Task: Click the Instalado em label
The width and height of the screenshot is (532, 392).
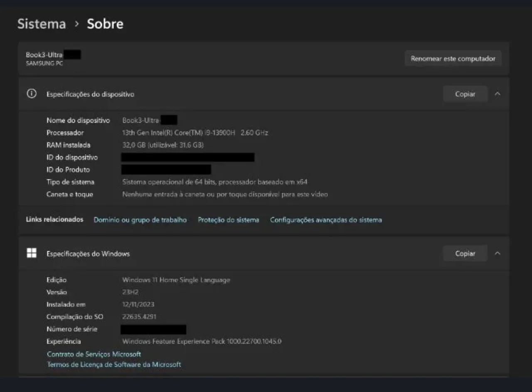Action: [66, 304]
